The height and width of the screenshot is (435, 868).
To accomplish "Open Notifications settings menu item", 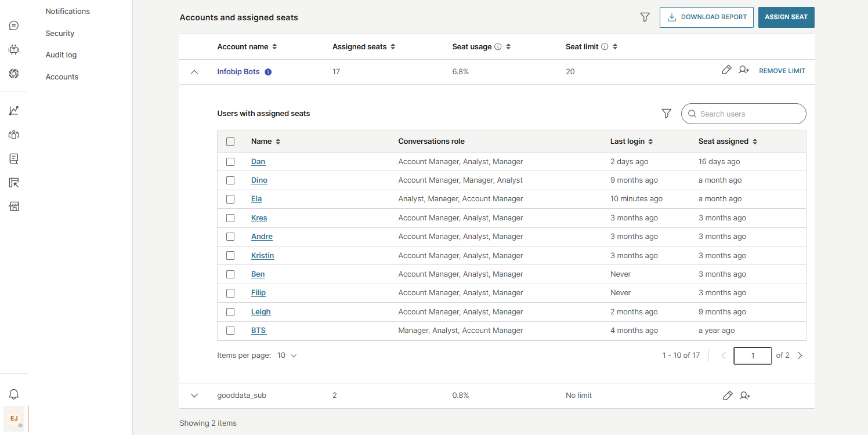I will (68, 12).
